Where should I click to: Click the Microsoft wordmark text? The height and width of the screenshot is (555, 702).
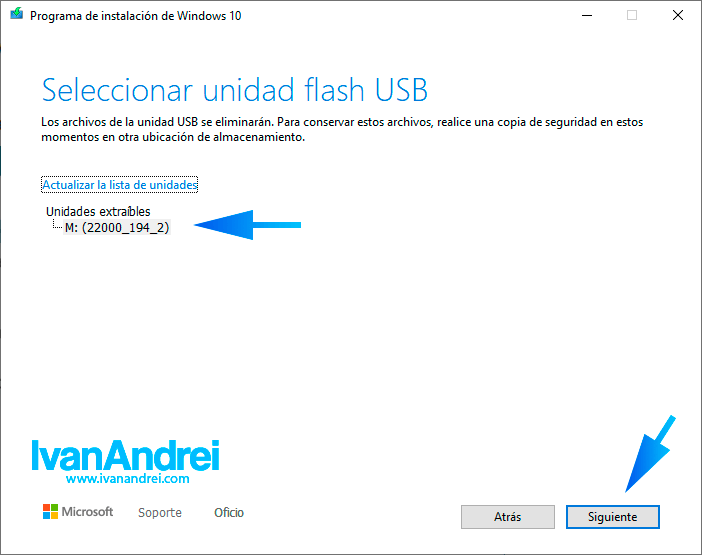[x=87, y=512]
